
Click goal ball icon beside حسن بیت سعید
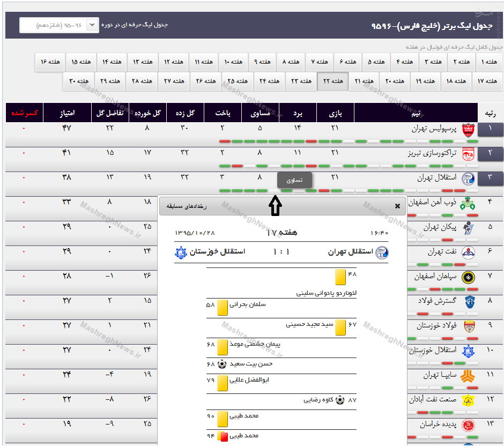point(222,364)
